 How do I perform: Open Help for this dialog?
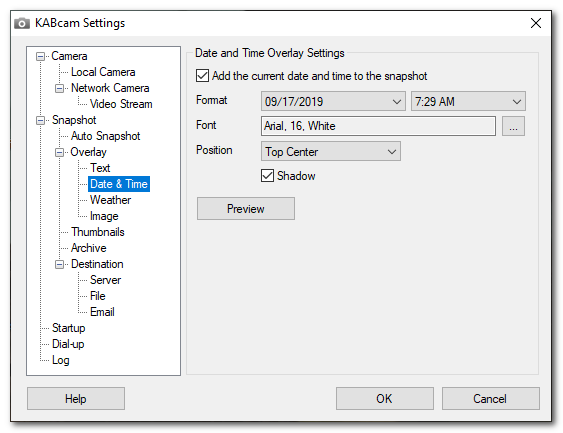[76, 399]
